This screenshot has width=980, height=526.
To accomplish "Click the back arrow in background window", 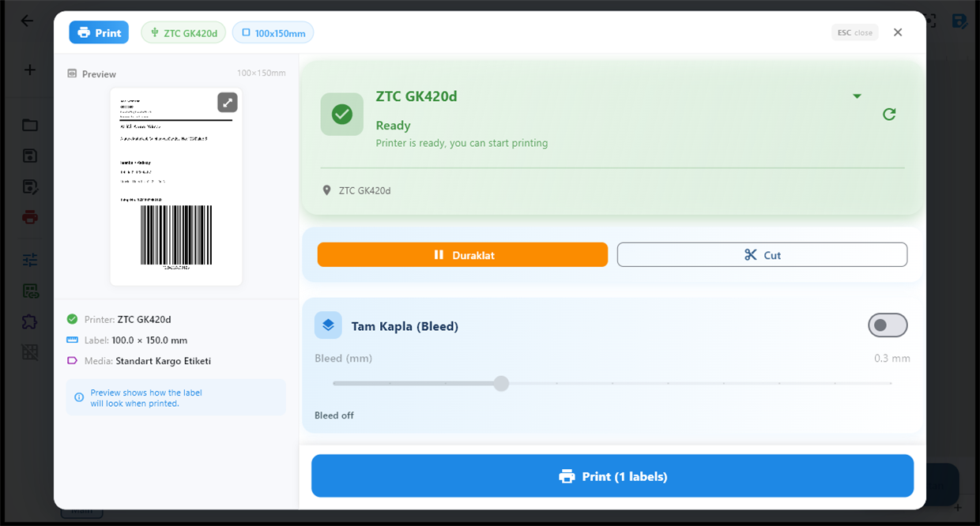I will click(x=28, y=21).
